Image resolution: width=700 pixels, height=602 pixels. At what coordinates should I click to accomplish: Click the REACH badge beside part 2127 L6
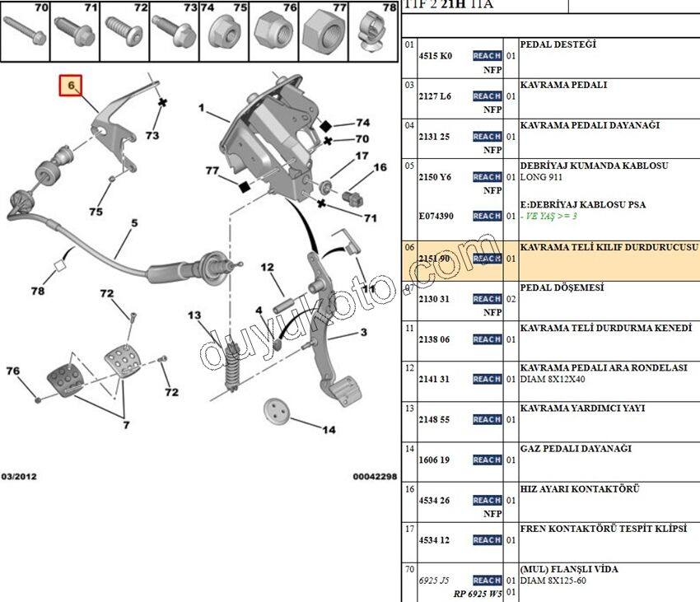(487, 96)
